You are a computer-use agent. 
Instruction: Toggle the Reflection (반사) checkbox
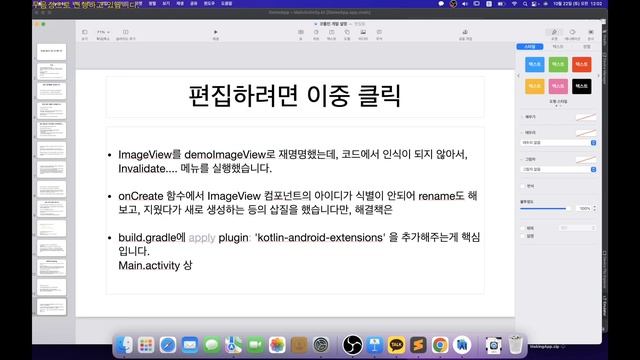coord(522,186)
